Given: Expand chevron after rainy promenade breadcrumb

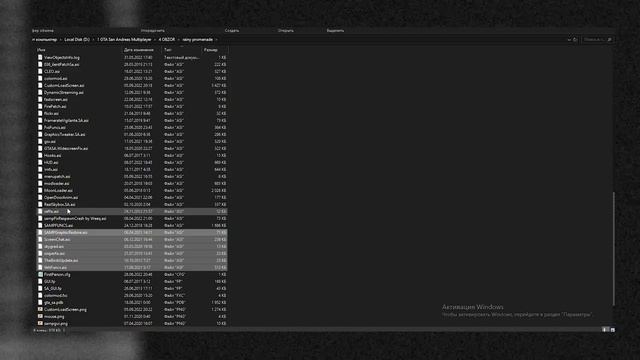Looking at the screenshot, I should click(216, 40).
